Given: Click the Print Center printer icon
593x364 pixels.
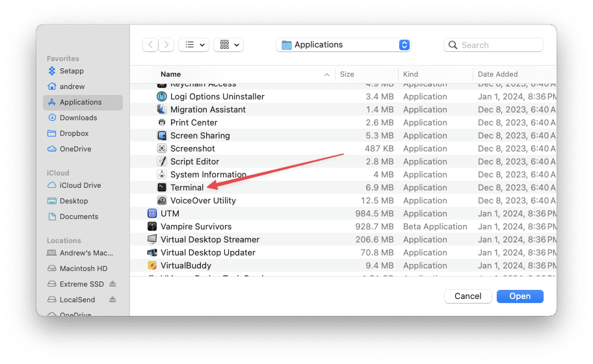Looking at the screenshot, I should (x=161, y=122).
